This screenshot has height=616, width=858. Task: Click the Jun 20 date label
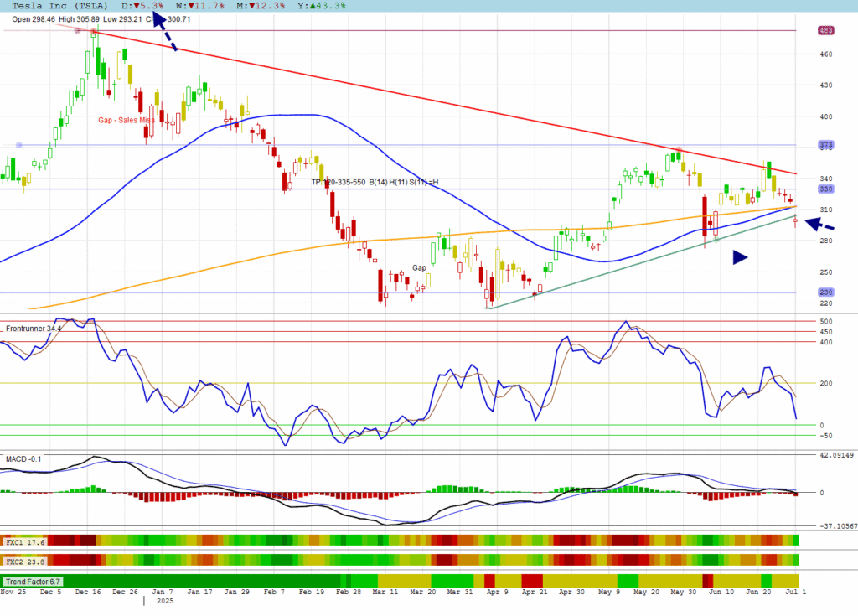758,592
